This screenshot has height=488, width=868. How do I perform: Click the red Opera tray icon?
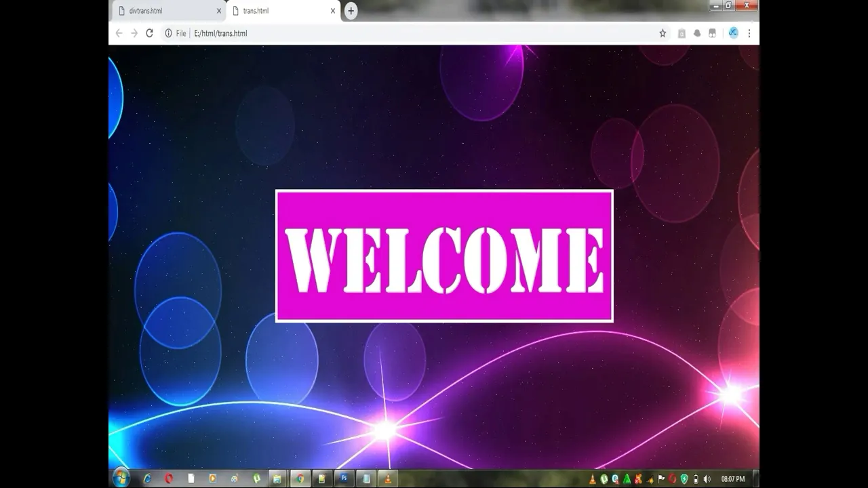click(673, 479)
